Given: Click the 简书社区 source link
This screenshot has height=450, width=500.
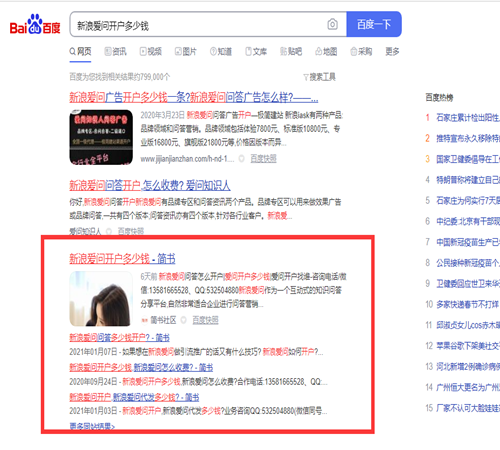Looking at the screenshot, I should point(163,320).
